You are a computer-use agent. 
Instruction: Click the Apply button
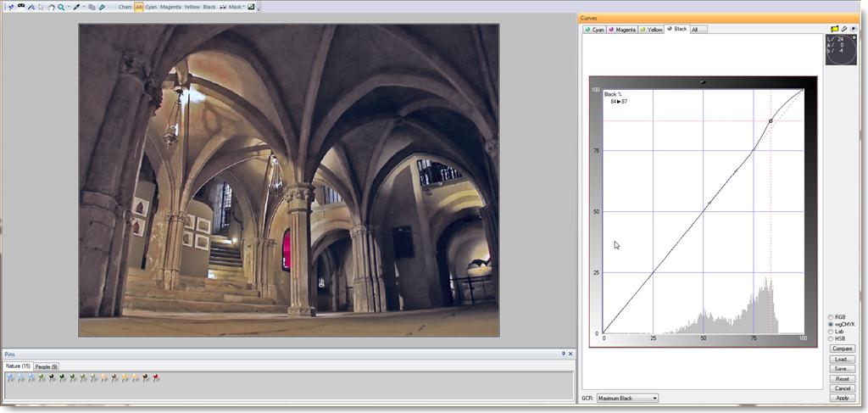(842, 398)
